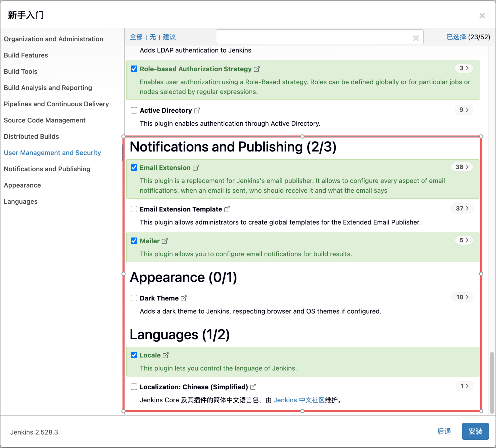Uncheck the Mailer plugin checkbox
496x448 pixels.
click(134, 241)
